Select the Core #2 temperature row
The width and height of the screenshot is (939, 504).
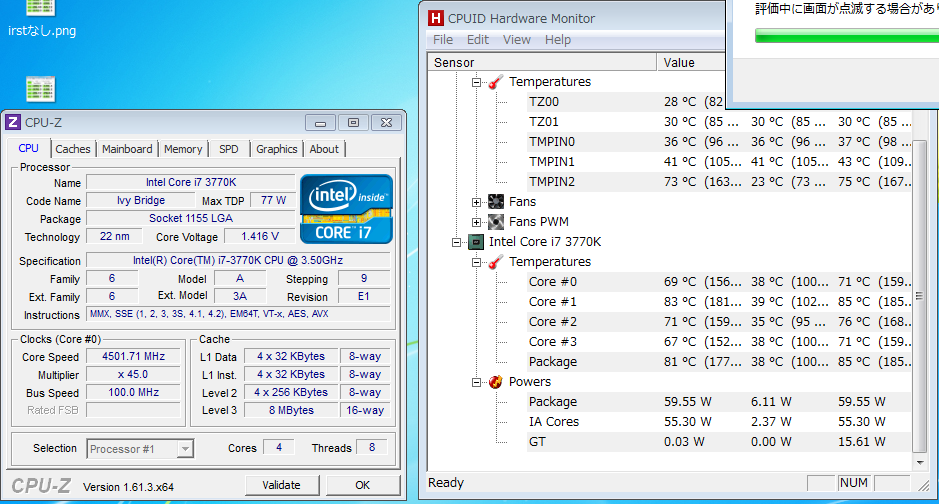(719, 322)
